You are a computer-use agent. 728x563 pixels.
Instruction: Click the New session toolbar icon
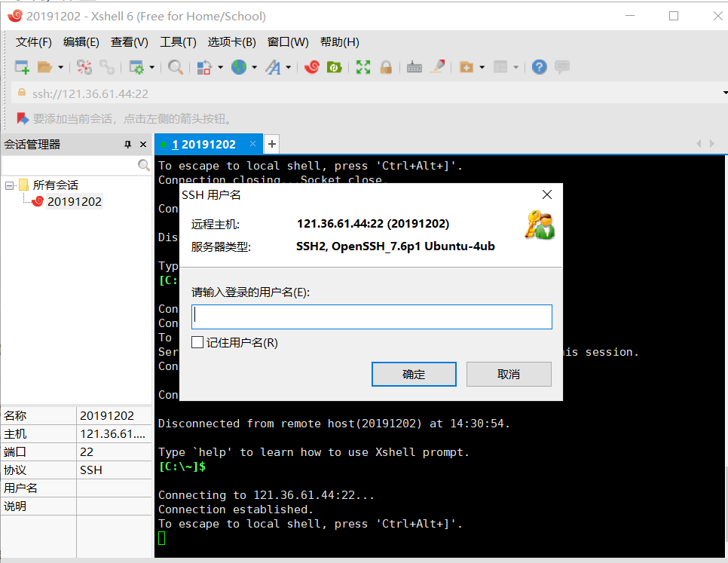coord(22,67)
